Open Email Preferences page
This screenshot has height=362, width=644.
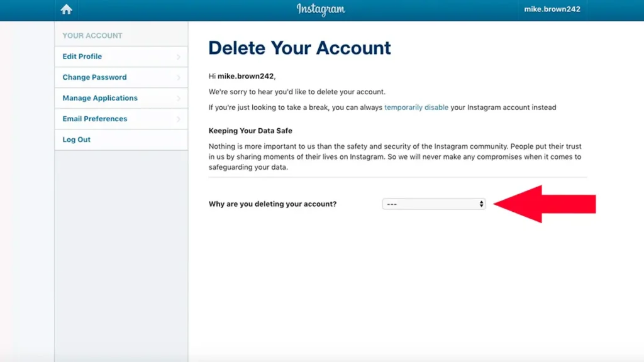click(121, 119)
